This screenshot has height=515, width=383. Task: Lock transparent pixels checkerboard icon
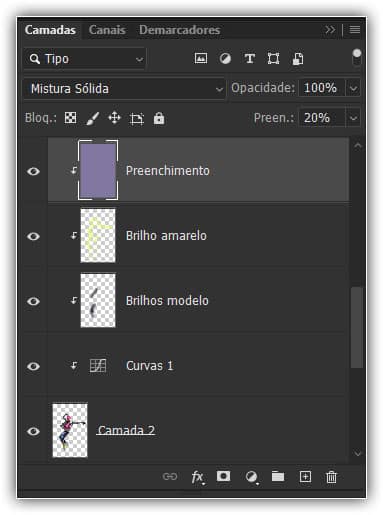(70, 118)
